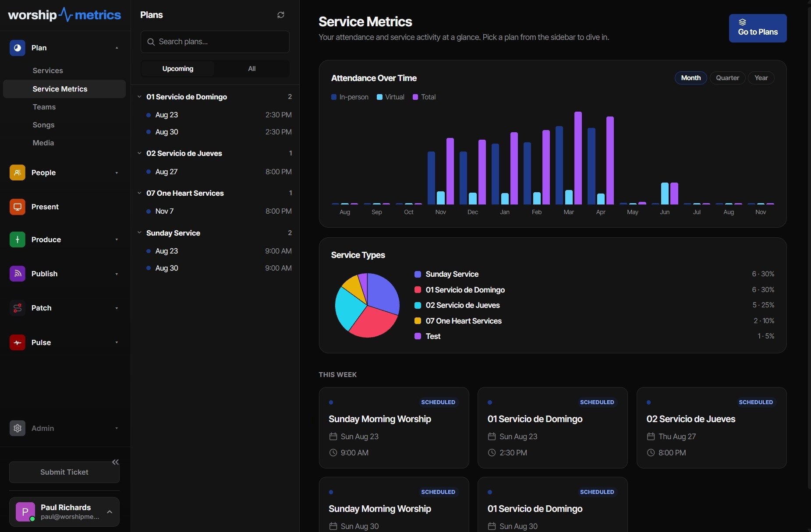The image size is (811, 532).
Task: Collapse 07 One Heart Services group
Action: tap(139, 193)
